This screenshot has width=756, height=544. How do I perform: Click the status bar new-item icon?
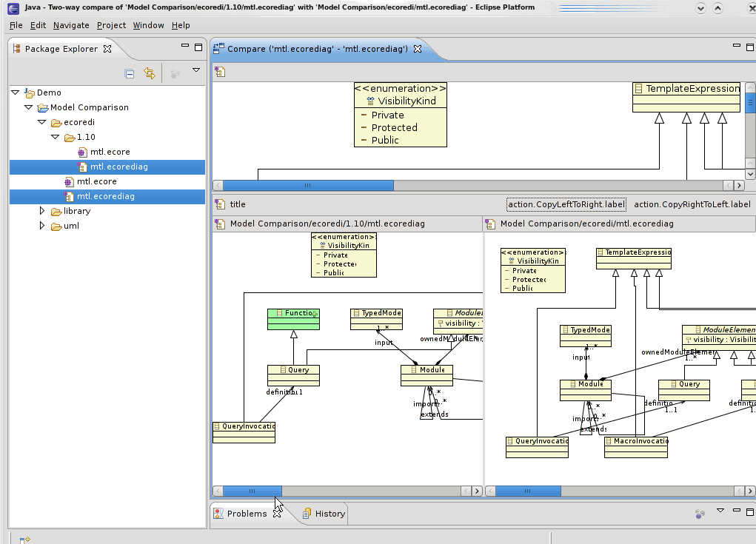[x=24, y=540]
